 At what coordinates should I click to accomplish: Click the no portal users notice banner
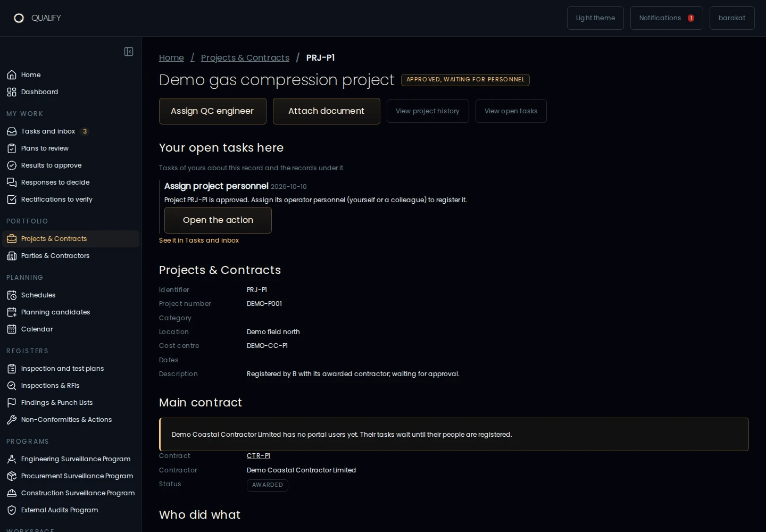tap(454, 435)
